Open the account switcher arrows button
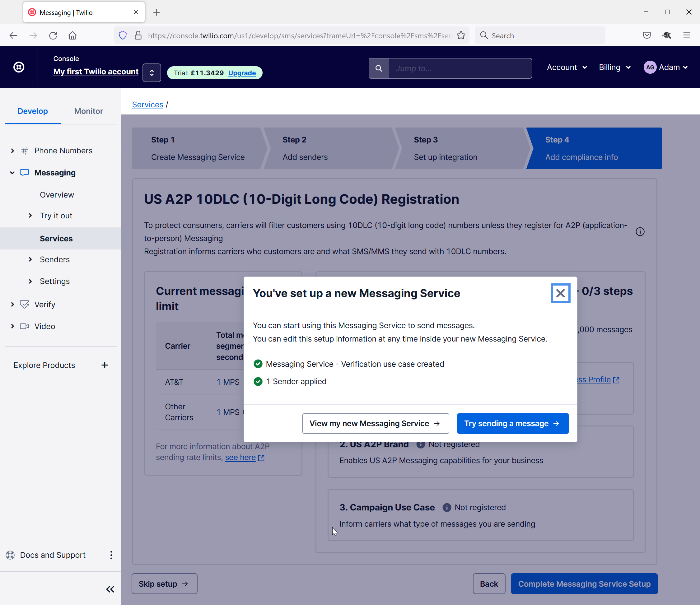Screen dimensions: 700x605 point(152,72)
